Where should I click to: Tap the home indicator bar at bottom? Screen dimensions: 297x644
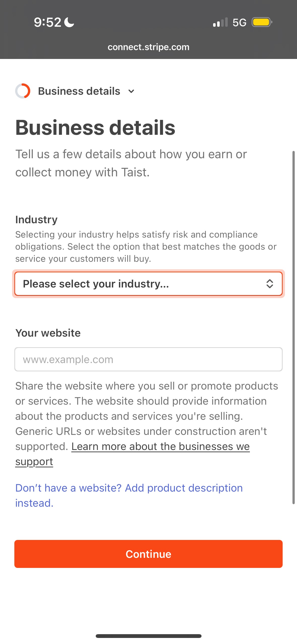coord(148,636)
